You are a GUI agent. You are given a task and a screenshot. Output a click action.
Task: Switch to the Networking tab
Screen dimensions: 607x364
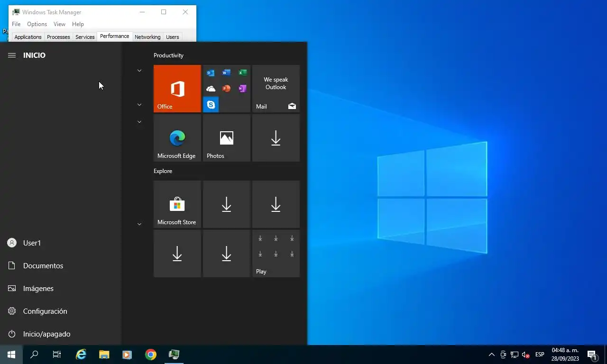(x=147, y=37)
